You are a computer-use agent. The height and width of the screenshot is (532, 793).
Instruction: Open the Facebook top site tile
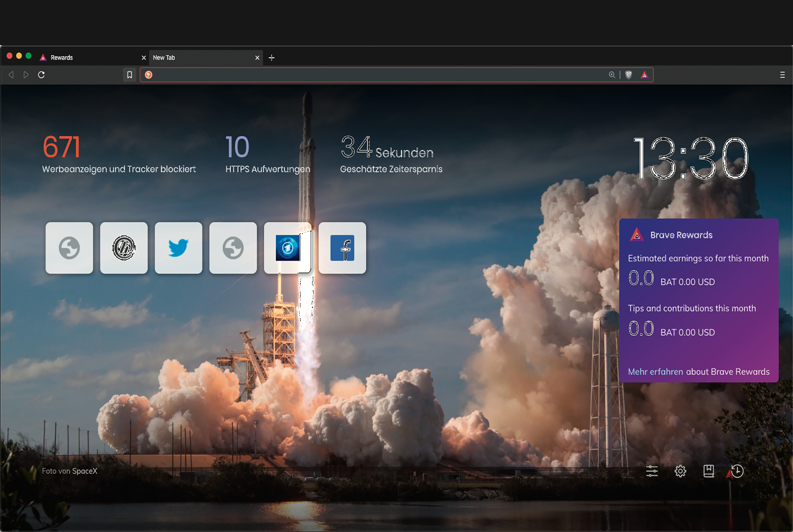[x=342, y=248]
